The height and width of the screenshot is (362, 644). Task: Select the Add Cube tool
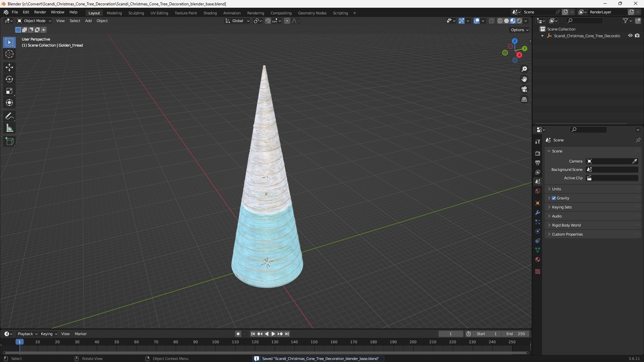click(x=9, y=141)
